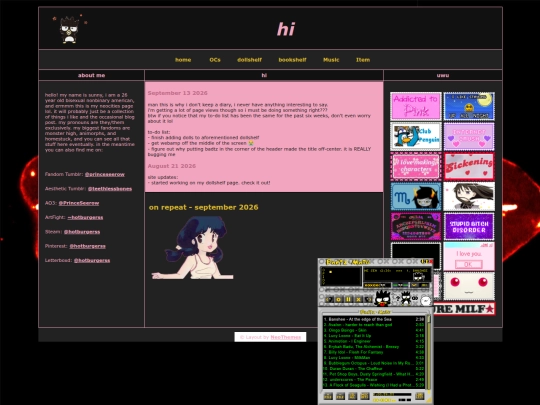
Task: Select playlist track 9 Bubblegum Octopus
Action: pyautogui.click(x=374, y=363)
